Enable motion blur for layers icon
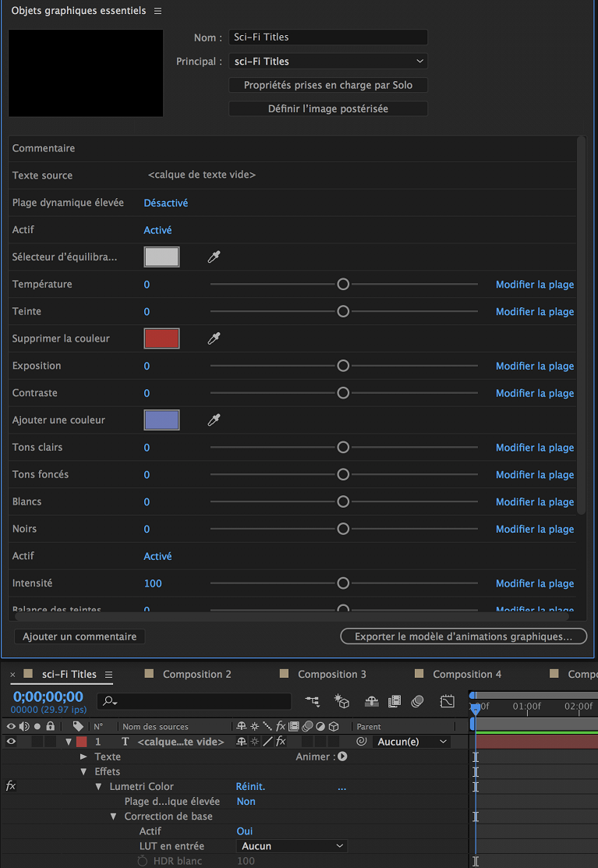598x868 pixels. 418,701
